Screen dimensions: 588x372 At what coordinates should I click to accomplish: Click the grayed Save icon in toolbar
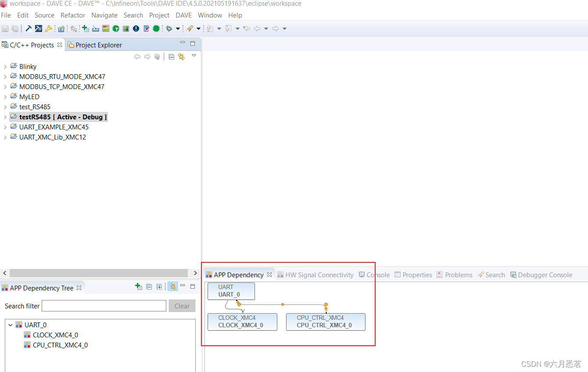(5, 29)
